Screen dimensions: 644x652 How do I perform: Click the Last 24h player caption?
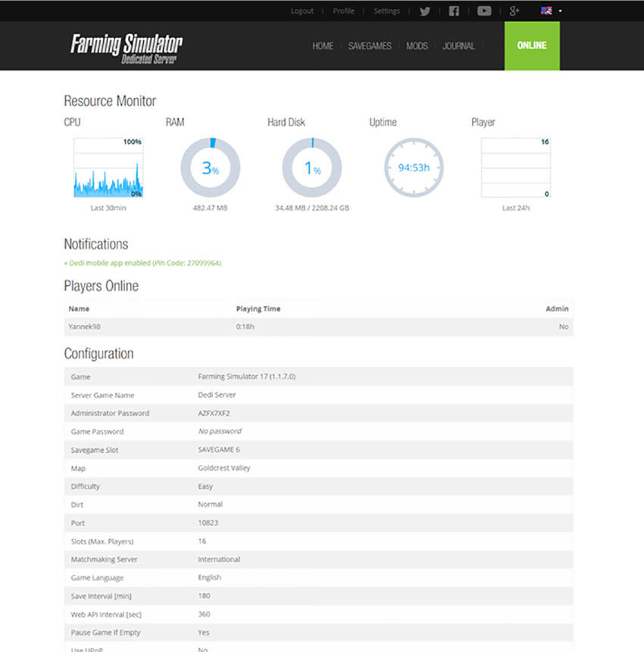(x=516, y=208)
